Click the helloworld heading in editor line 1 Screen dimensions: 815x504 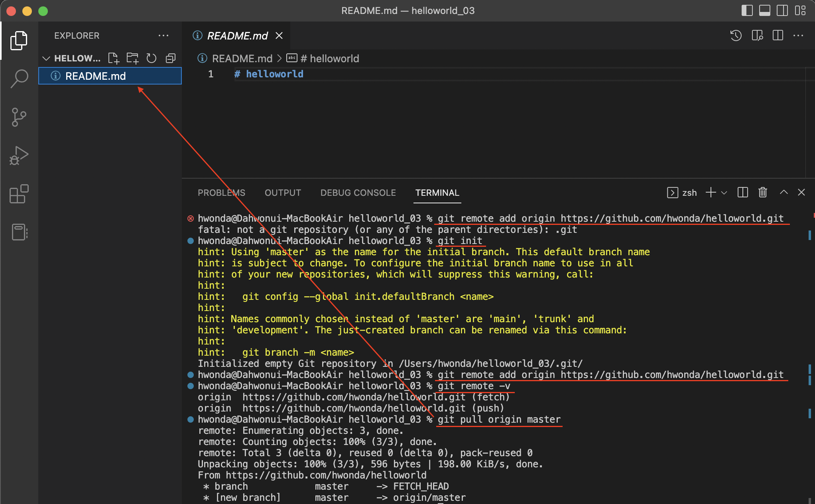tap(274, 74)
